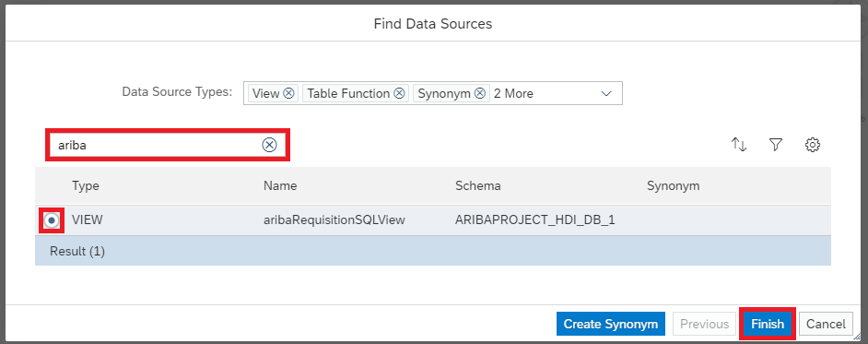Show the 2 More data source types
868x344 pixels.
pos(513,94)
